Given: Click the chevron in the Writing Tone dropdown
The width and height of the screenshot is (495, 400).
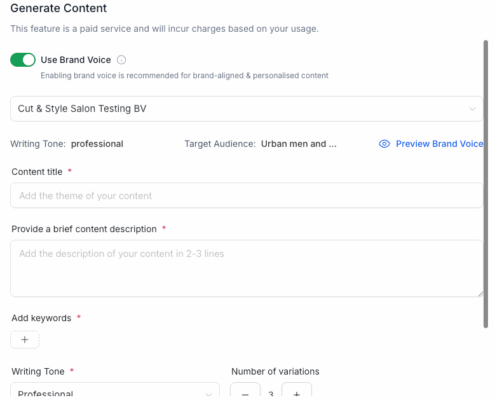Looking at the screenshot, I should coord(209,394).
